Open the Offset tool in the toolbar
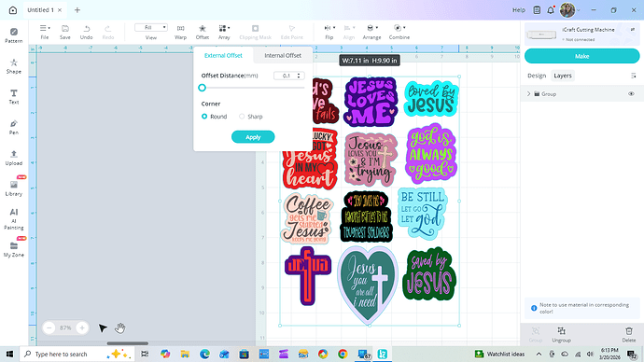Image resolution: width=644 pixels, height=362 pixels. (203, 32)
